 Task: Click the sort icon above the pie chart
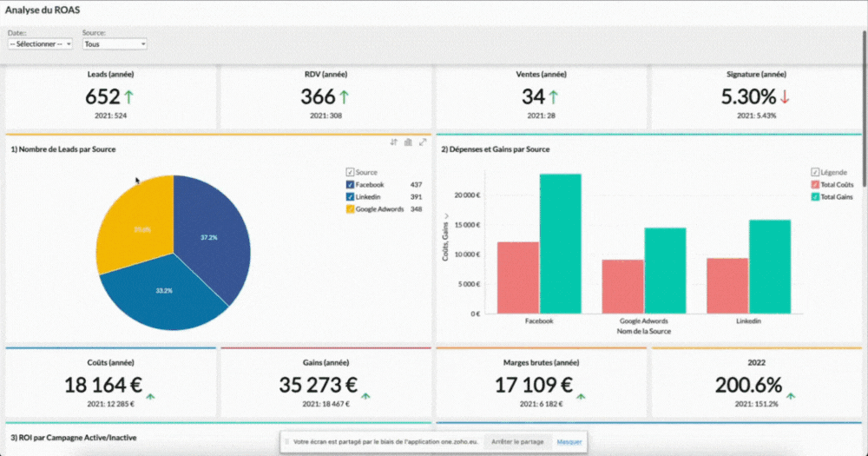[394, 142]
